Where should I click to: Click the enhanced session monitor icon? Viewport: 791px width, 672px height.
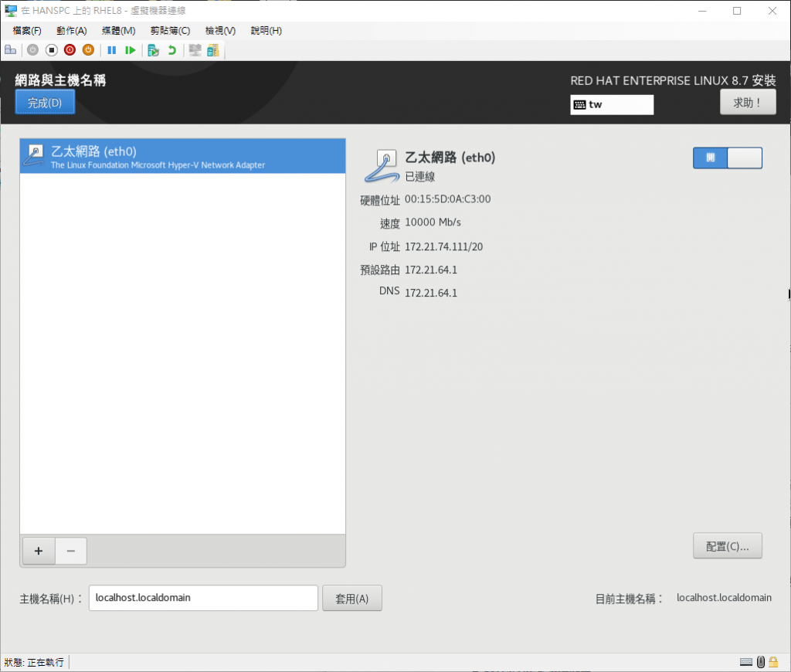195,50
